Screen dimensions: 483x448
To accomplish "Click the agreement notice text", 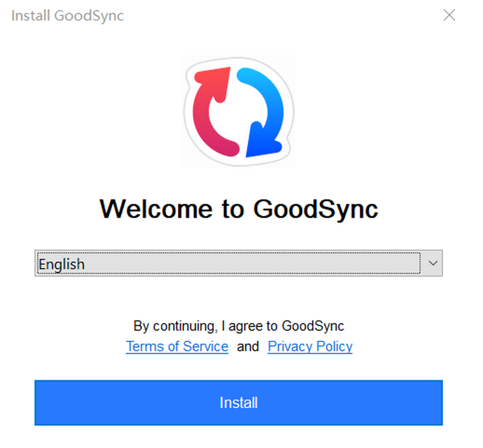I will click(238, 326).
